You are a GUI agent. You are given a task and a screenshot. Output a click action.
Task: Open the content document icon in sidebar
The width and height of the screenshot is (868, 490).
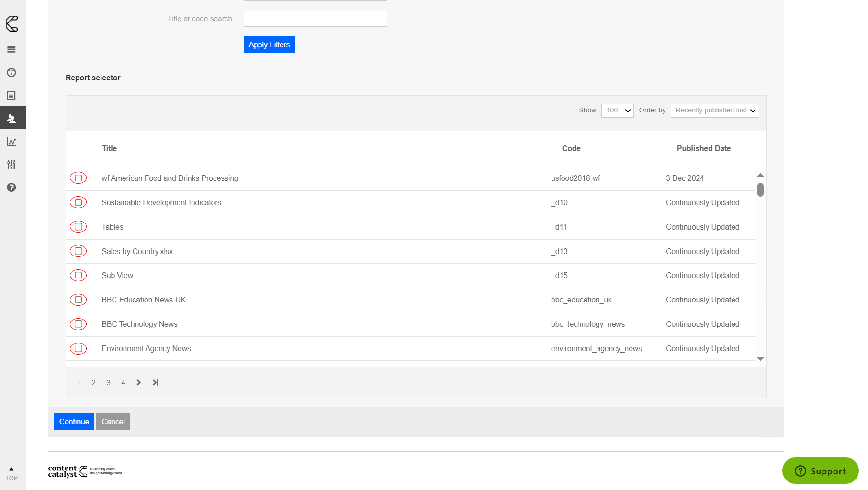click(x=11, y=96)
